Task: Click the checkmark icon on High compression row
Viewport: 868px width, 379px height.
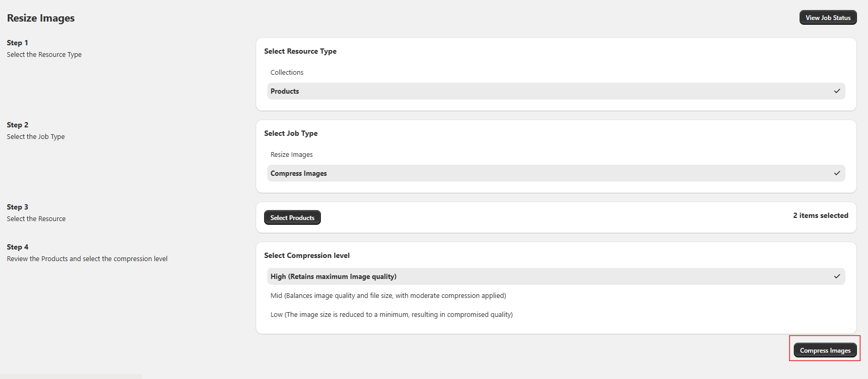Action: [x=837, y=276]
